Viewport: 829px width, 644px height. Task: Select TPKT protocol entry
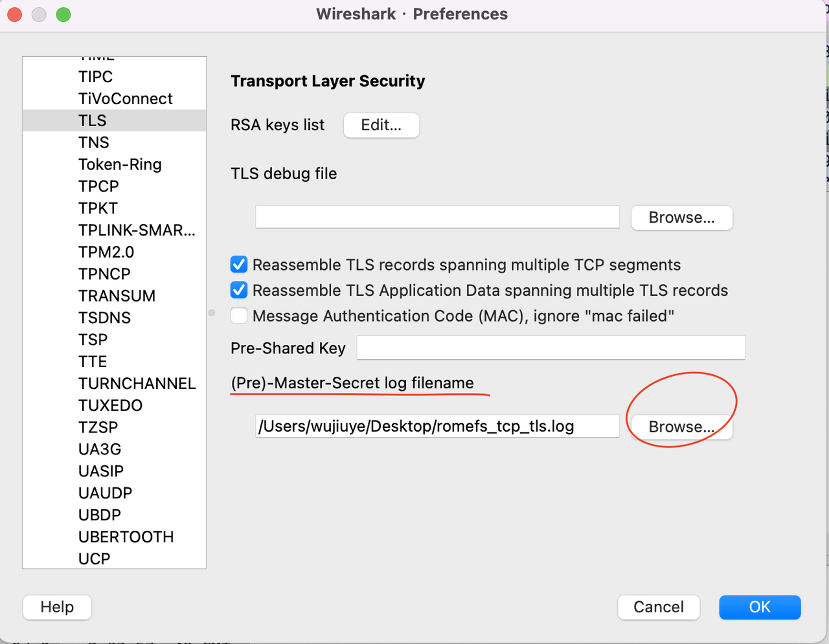115,208
